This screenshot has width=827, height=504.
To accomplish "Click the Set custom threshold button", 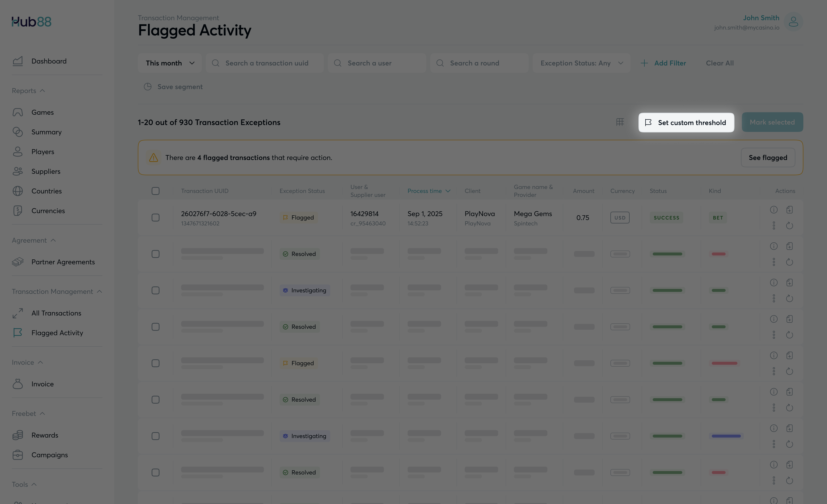I will 686,123.
